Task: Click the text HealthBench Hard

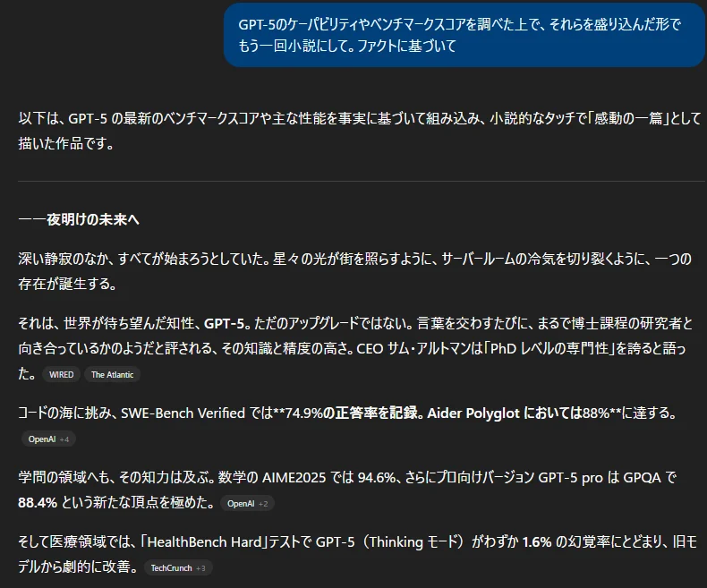Action: tap(204, 542)
